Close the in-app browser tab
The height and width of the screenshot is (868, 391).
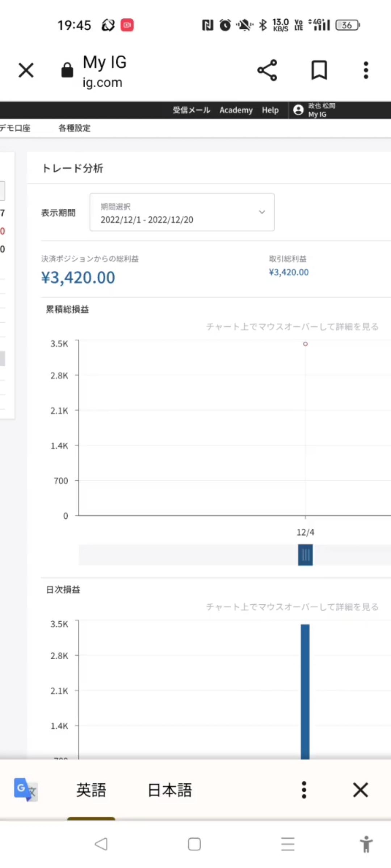coord(26,70)
